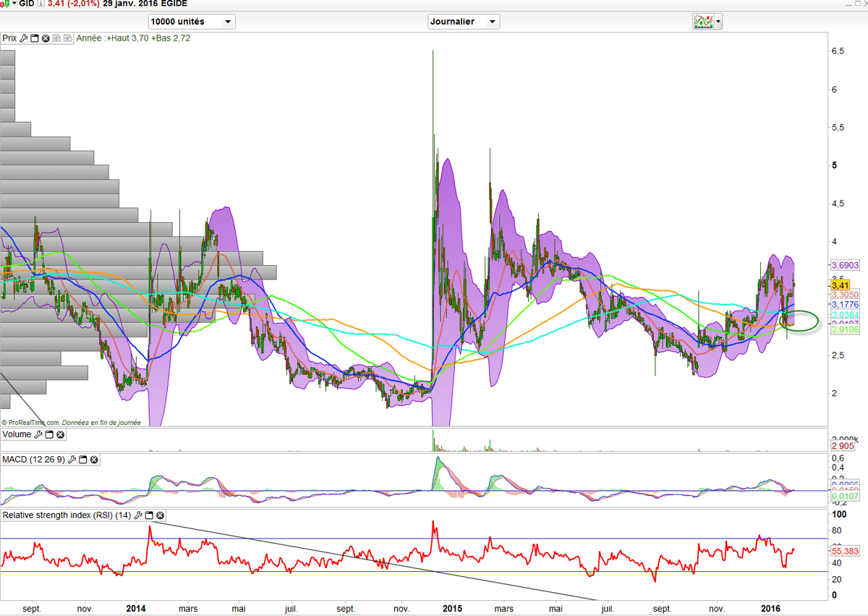Click the GID ticker symbol
Screen dimensions: 868x616
pos(26,4)
